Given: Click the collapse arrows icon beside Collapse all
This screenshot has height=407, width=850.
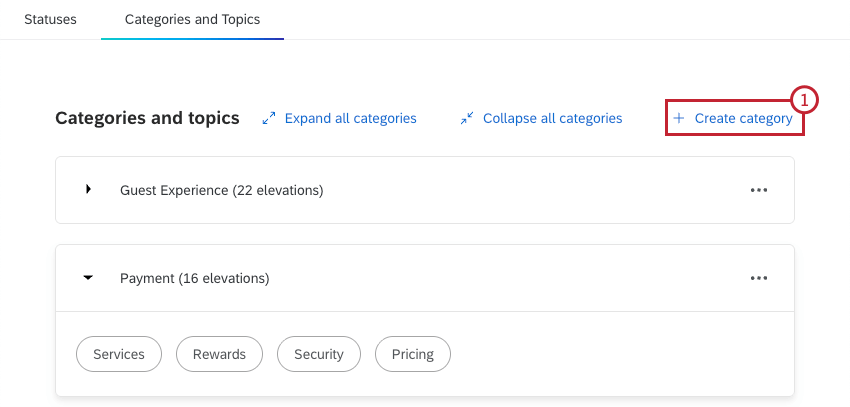Looking at the screenshot, I should click(x=467, y=118).
